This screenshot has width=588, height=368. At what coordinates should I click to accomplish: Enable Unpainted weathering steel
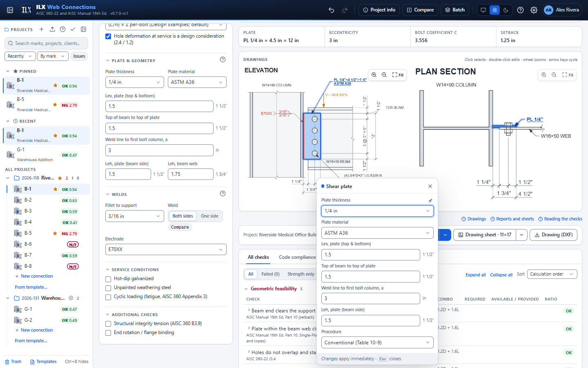[108, 288]
